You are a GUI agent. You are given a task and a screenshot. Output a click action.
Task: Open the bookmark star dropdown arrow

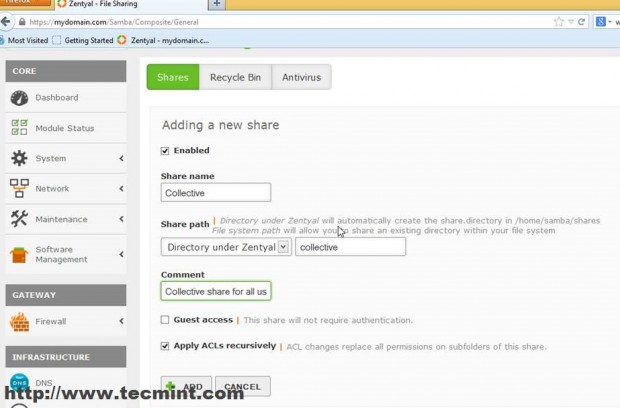click(x=571, y=22)
